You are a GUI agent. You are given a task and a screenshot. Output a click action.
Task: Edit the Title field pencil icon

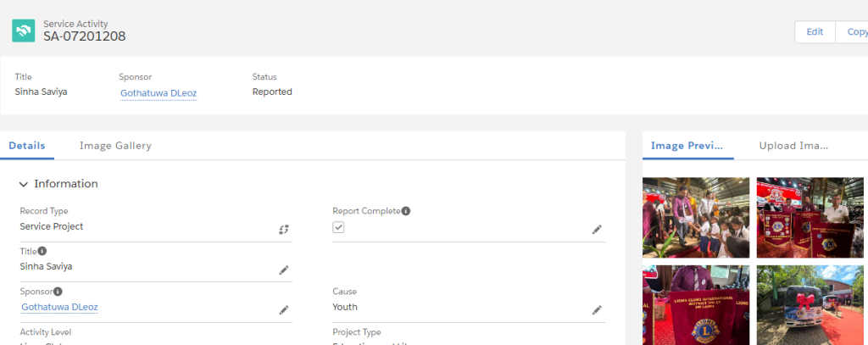click(283, 270)
